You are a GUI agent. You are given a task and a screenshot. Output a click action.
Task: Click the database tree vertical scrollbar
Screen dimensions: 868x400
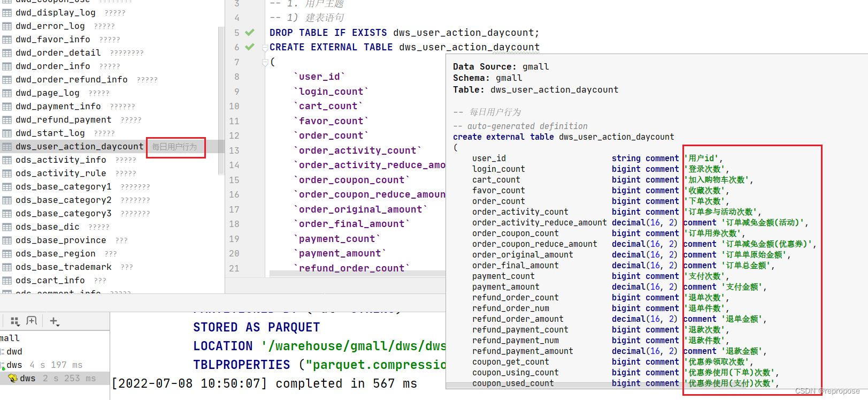pyautogui.click(x=221, y=101)
